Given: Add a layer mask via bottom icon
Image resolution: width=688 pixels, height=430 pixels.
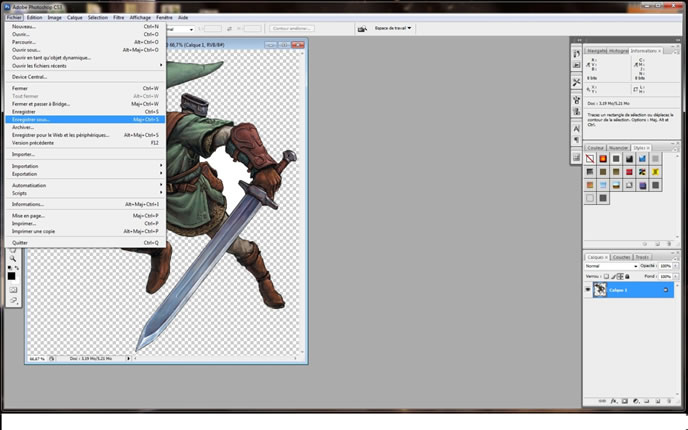Looking at the screenshot, I should [625, 401].
